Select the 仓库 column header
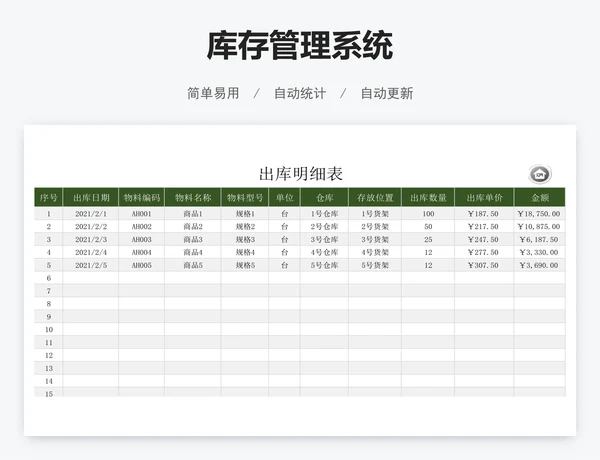 coord(324,197)
